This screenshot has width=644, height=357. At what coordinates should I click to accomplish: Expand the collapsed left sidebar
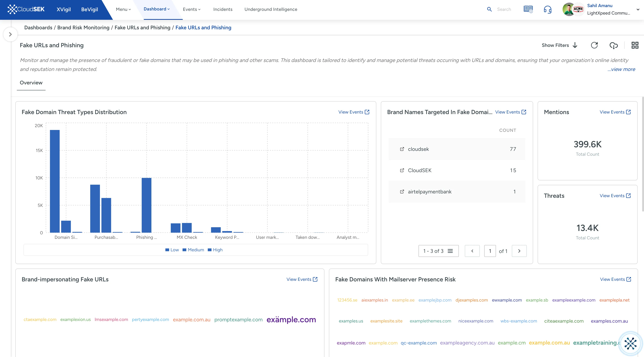tap(10, 34)
